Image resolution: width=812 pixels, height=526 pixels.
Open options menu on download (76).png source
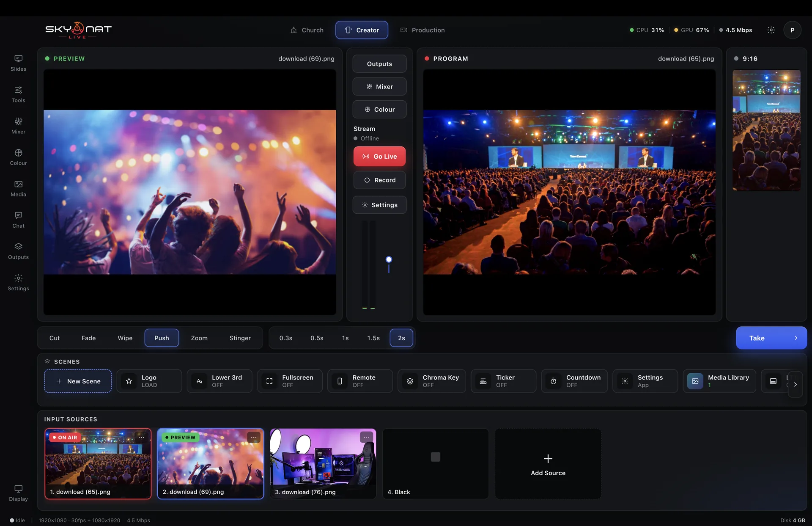coord(366,437)
